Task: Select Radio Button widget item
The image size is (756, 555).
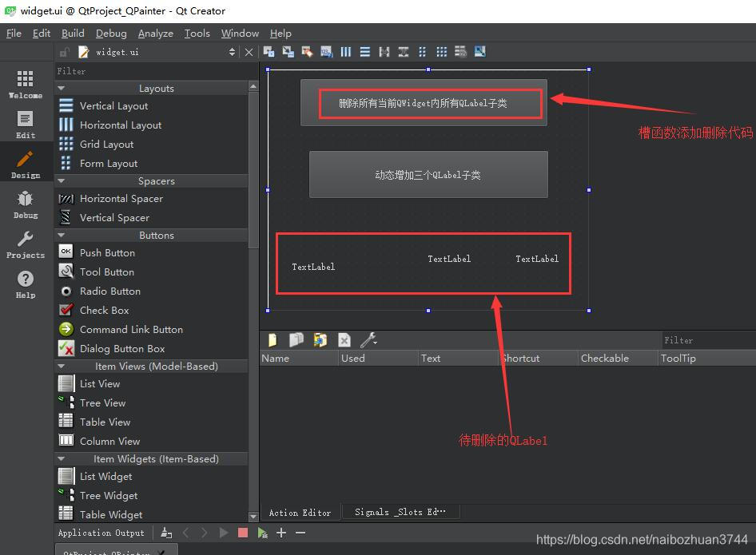Action: [110, 291]
